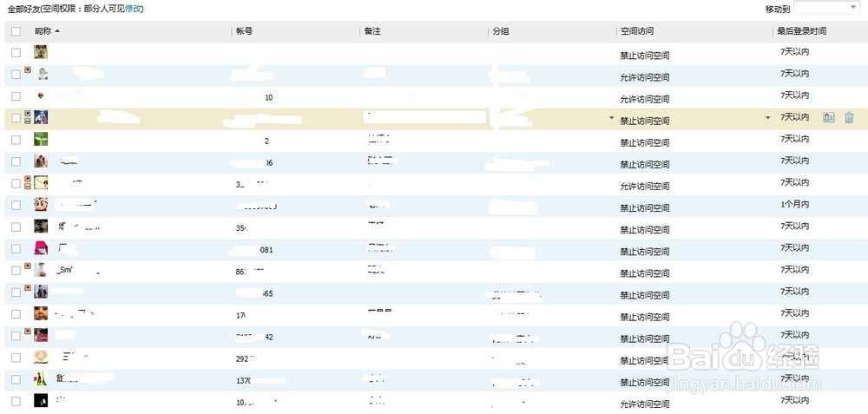Expand the group dropdown arrow in the highlighted row

pos(611,117)
